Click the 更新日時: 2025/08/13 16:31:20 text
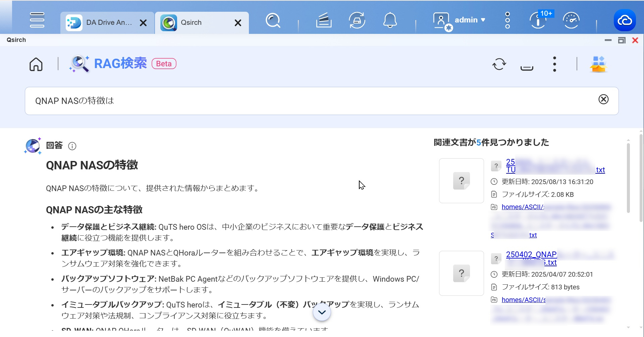This screenshot has height=337, width=644. coord(547,182)
